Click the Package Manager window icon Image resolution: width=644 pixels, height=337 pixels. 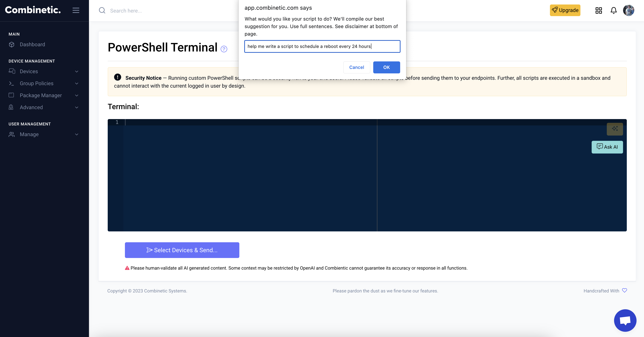[11, 95]
